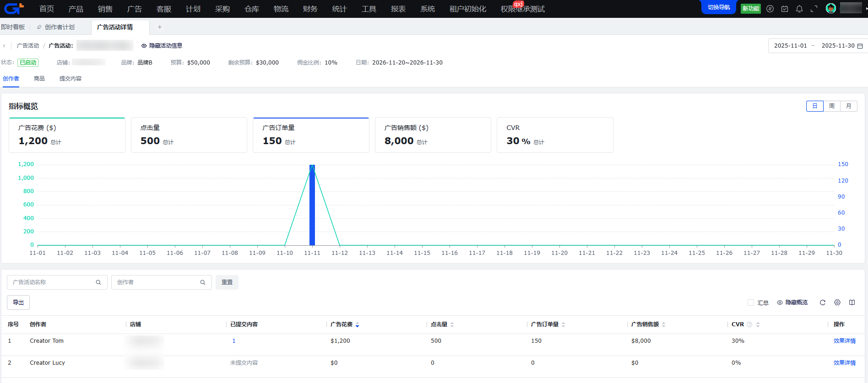The width and height of the screenshot is (868, 383).
Task: Open the notifications bell
Action: click(x=799, y=9)
